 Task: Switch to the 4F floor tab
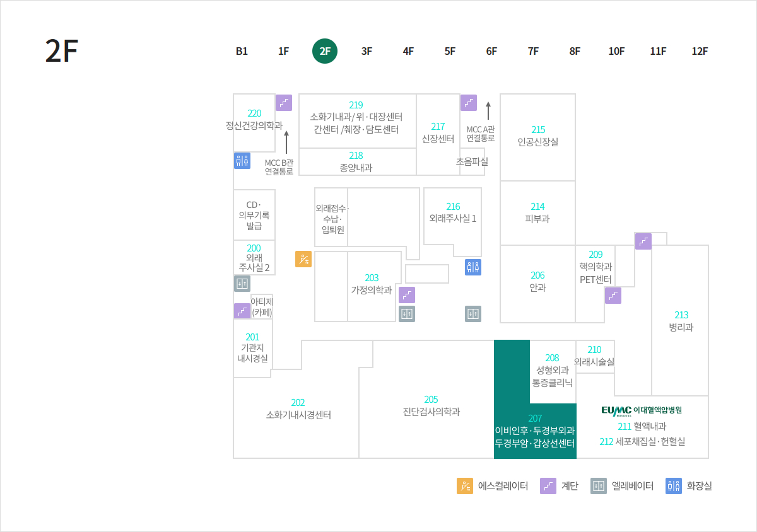click(408, 52)
